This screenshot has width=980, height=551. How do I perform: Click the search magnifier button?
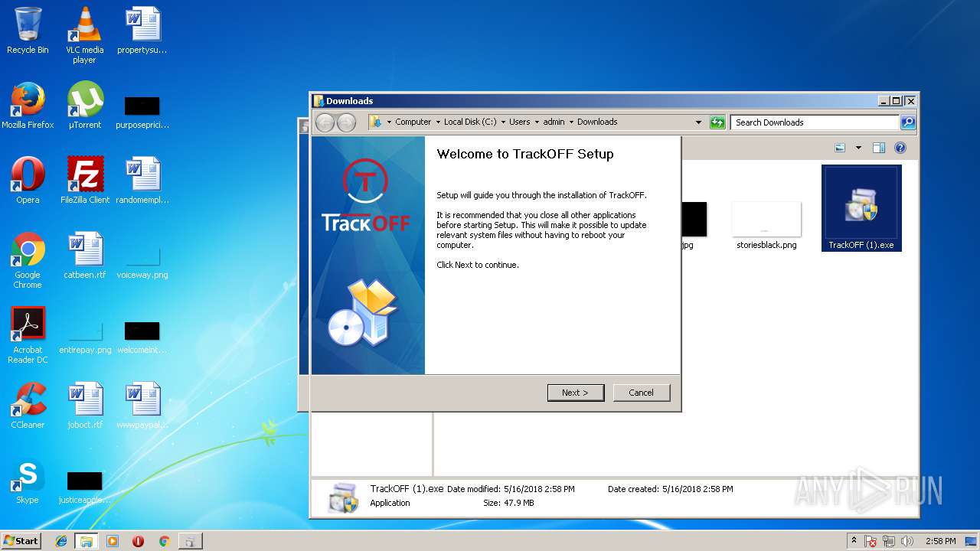(907, 122)
